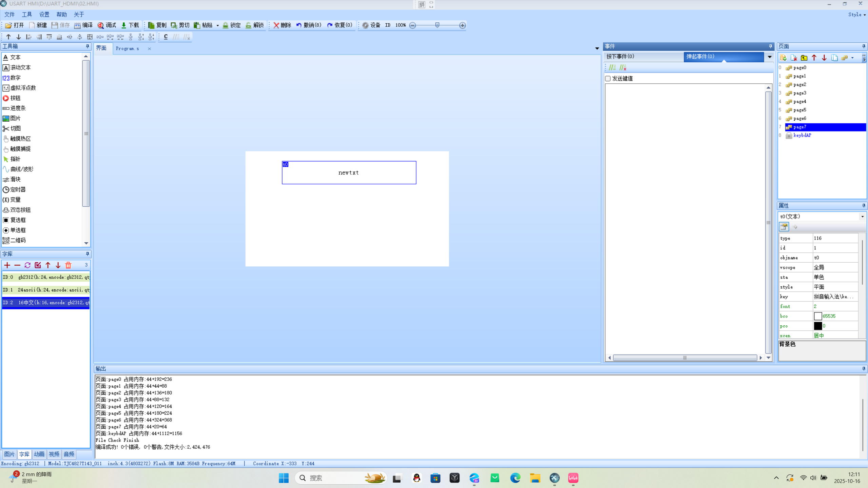Click the white bco color swatch
Image resolution: width=868 pixels, height=488 pixels.
(817, 316)
